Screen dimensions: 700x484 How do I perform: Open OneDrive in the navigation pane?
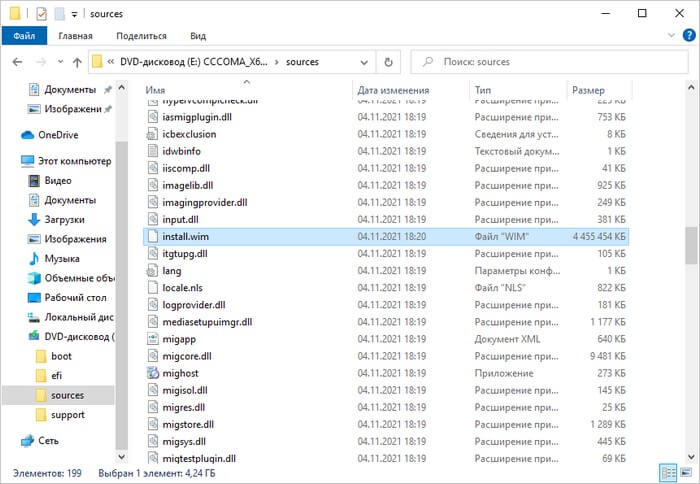(59, 135)
